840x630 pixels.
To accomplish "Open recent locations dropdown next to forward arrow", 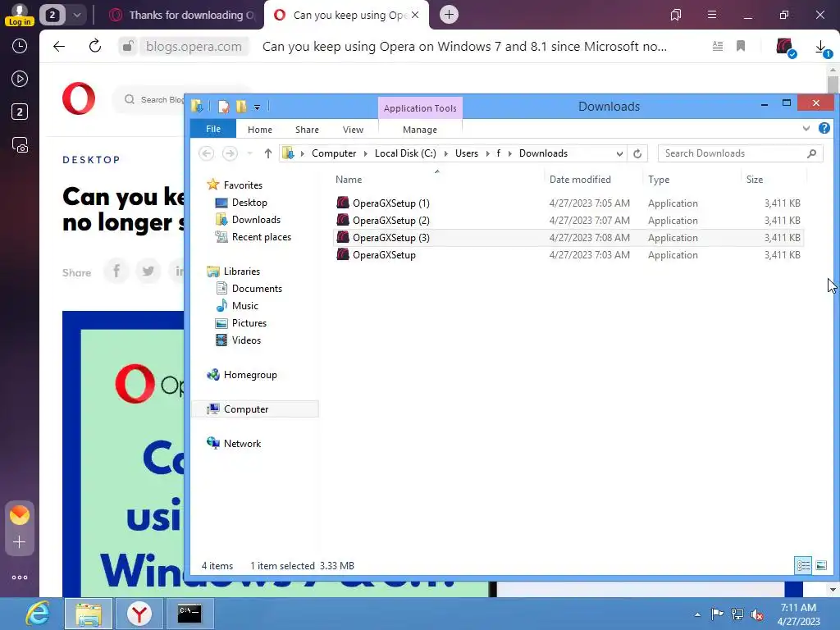I will click(x=249, y=153).
